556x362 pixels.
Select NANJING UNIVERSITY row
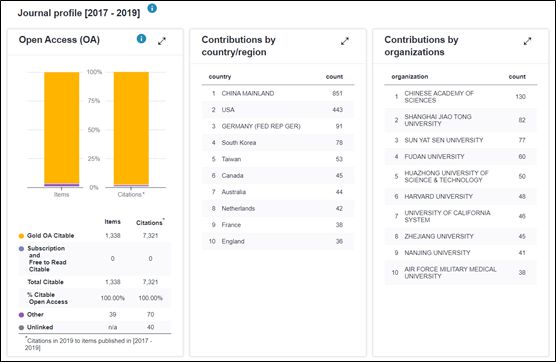point(461,253)
